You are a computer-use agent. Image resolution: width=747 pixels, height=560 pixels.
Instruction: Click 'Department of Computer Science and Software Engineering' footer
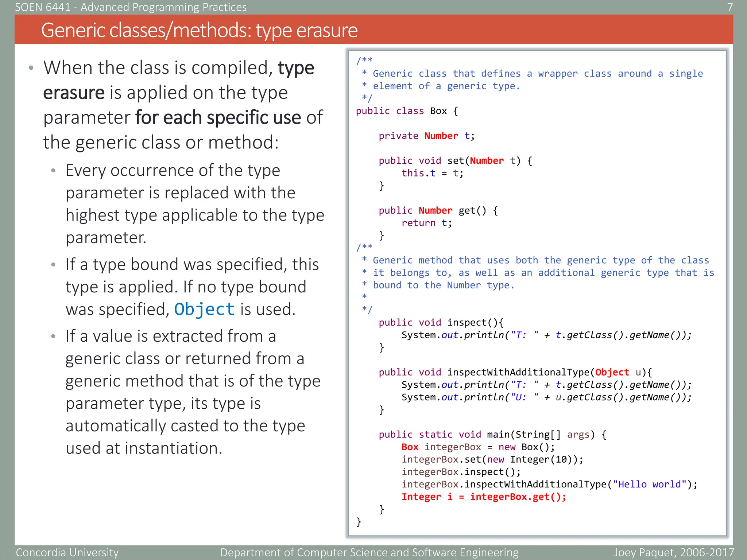pyautogui.click(x=369, y=552)
